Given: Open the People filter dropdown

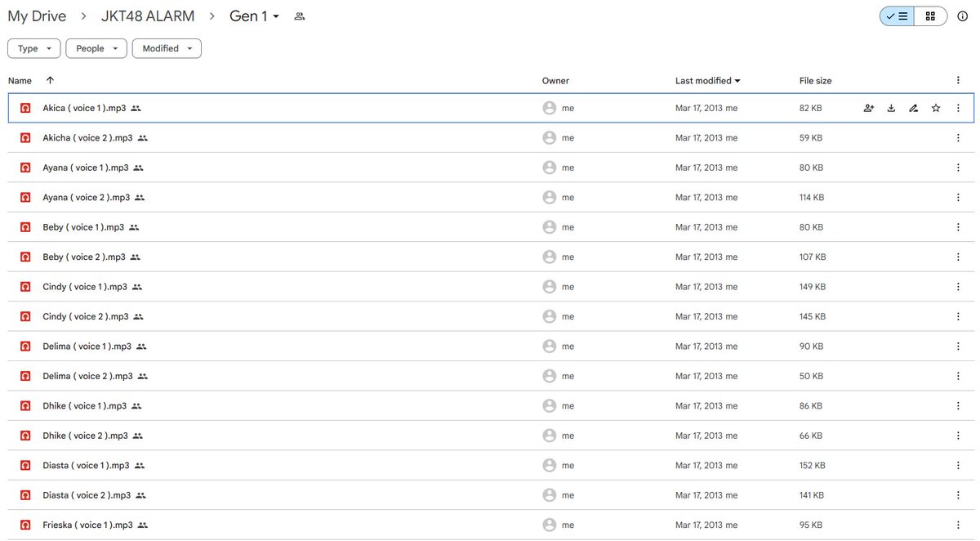Looking at the screenshot, I should pos(96,48).
